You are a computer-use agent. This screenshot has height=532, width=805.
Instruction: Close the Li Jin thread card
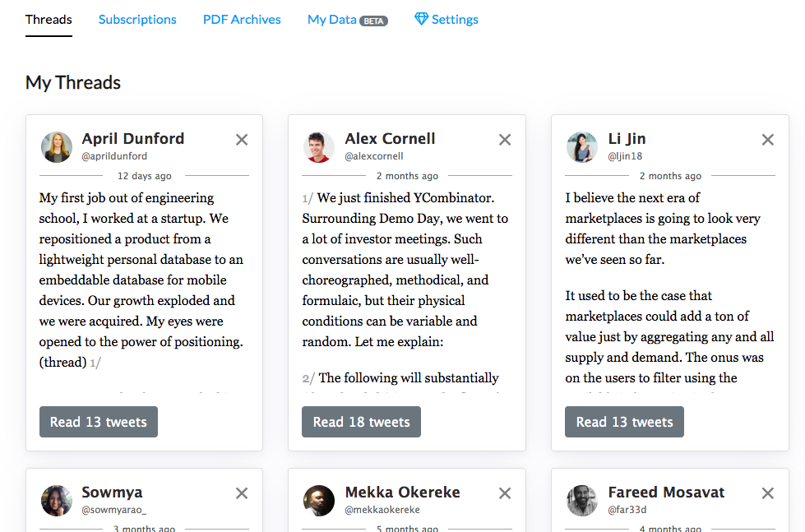pos(767,140)
